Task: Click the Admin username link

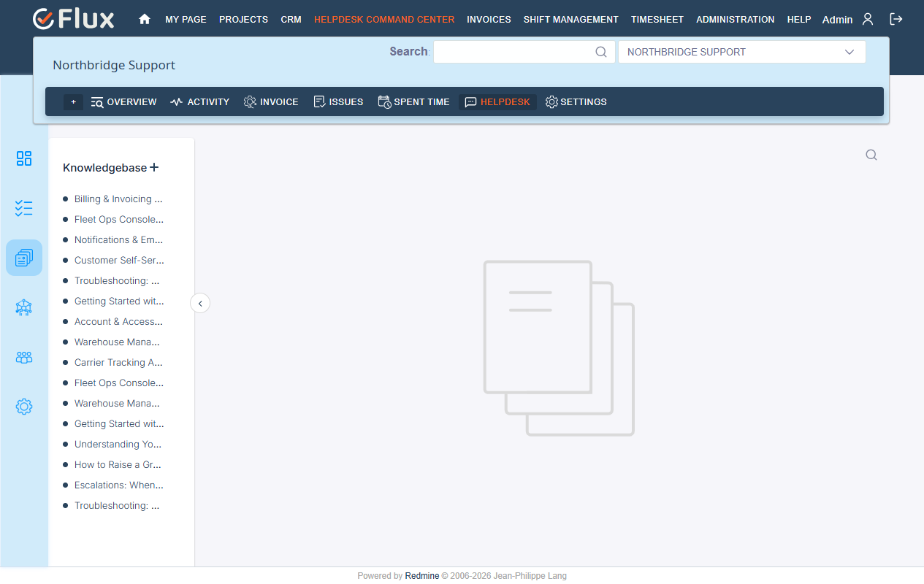Action: click(x=837, y=20)
